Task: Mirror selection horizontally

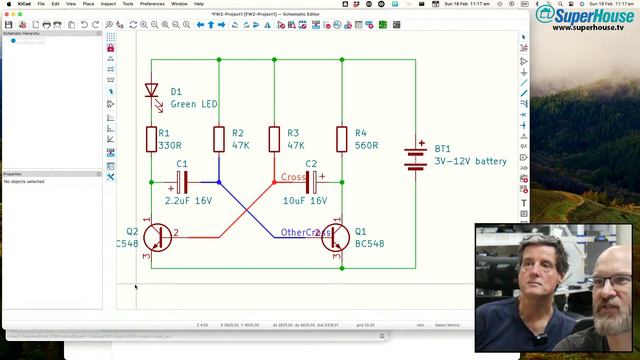Action: (x=267, y=25)
